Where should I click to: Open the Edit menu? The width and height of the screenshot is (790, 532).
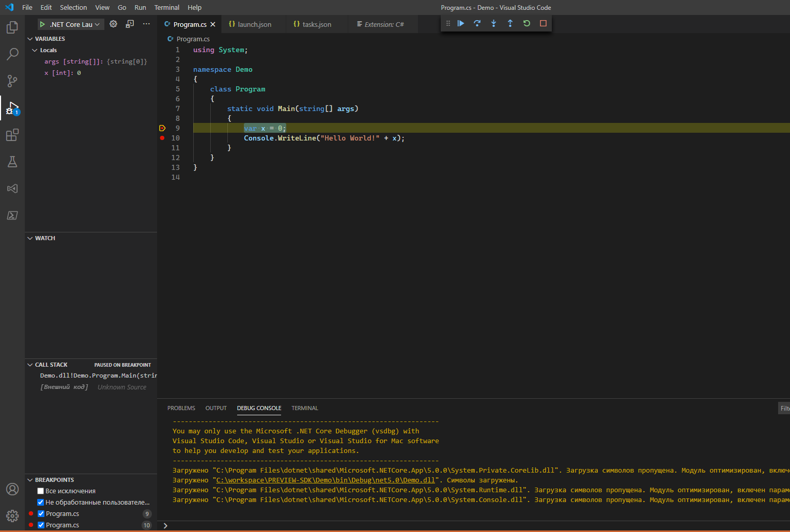point(46,7)
